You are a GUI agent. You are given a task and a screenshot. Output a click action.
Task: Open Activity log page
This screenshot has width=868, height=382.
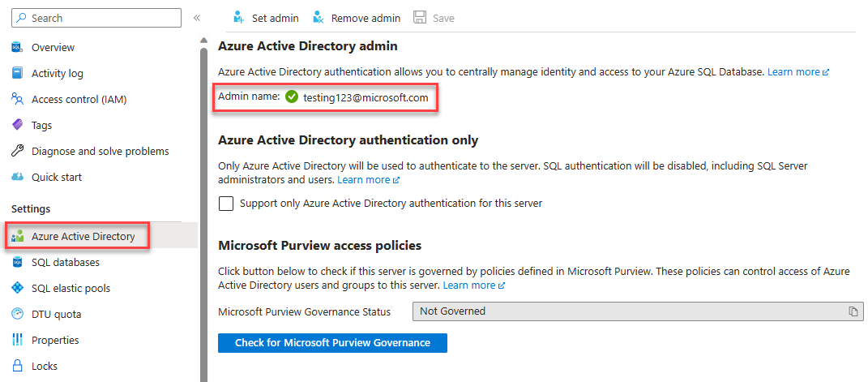(57, 73)
